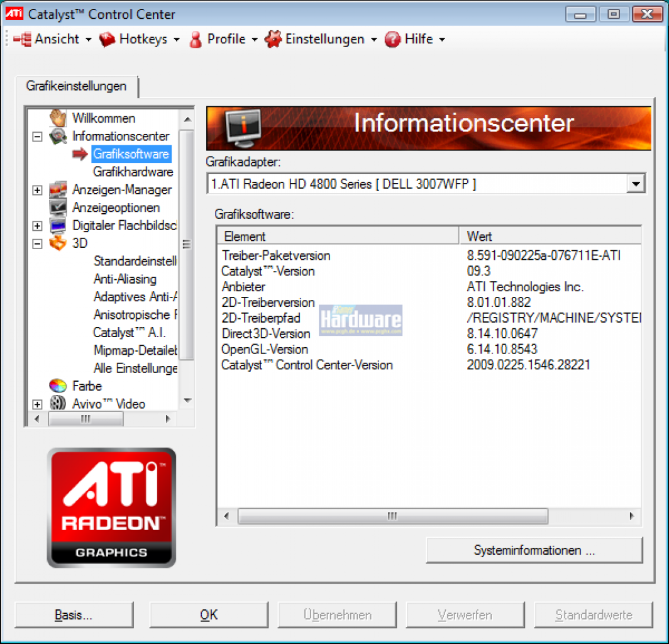The width and height of the screenshot is (669, 644).
Task: Confirm with the OK button
Action: [x=209, y=615]
